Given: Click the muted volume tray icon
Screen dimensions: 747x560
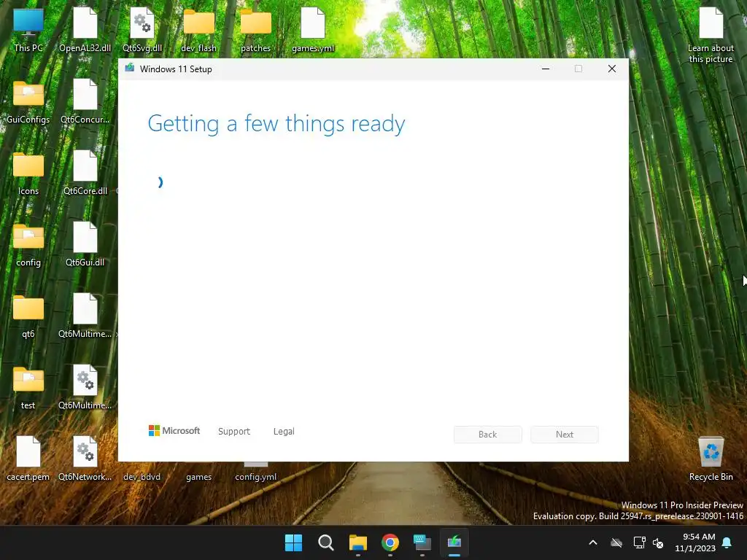Looking at the screenshot, I should click(x=658, y=542).
